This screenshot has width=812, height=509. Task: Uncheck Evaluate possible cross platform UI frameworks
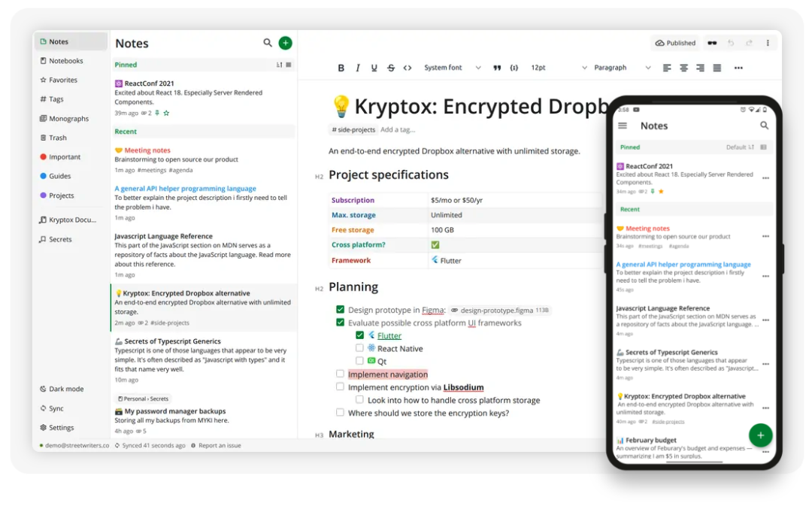pyautogui.click(x=341, y=322)
